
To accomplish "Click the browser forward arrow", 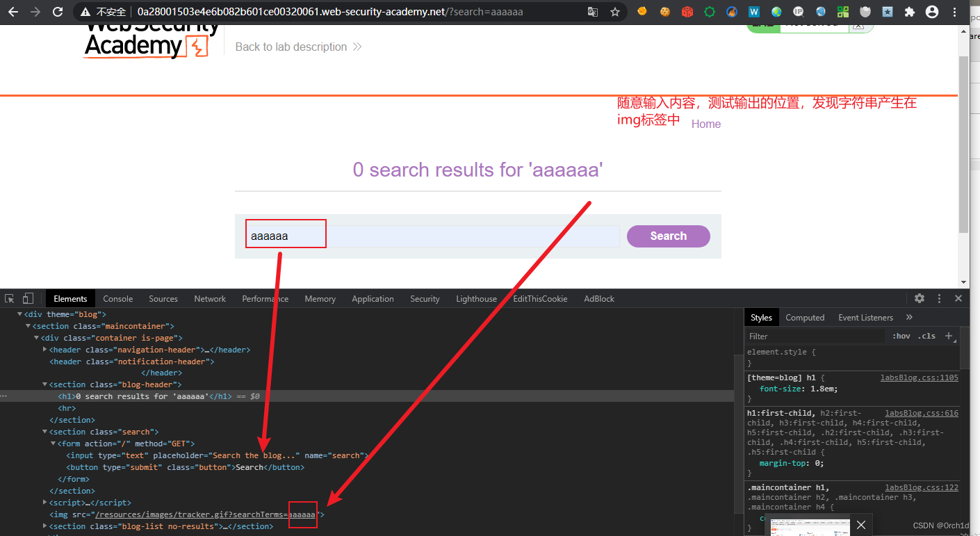I will (35, 12).
